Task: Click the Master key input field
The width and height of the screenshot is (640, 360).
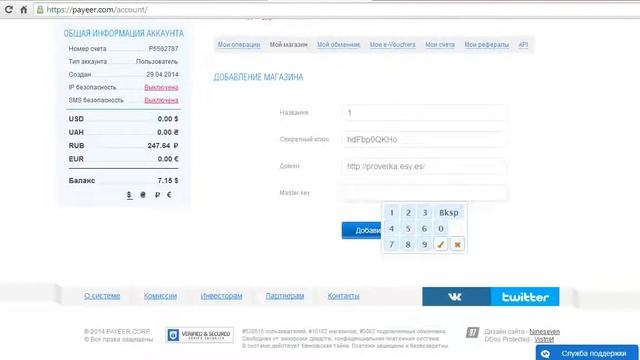Action: 424,193
